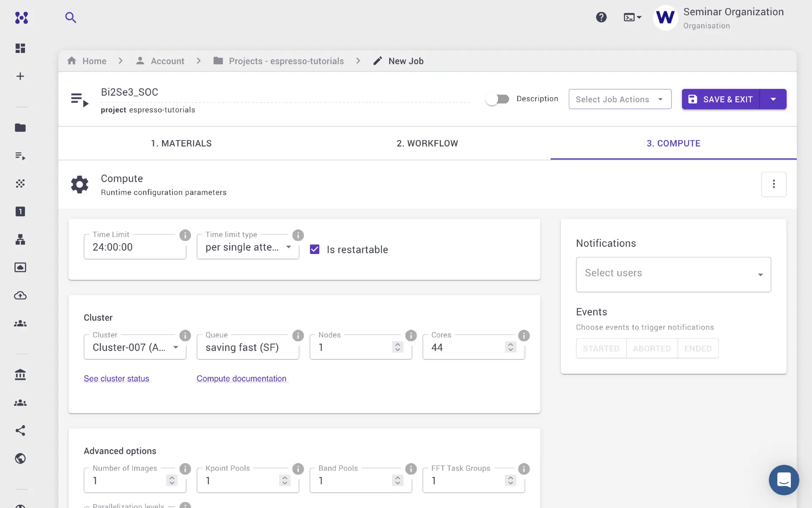812x508 pixels.
Task: Toggle the Description switch
Action: point(497,99)
